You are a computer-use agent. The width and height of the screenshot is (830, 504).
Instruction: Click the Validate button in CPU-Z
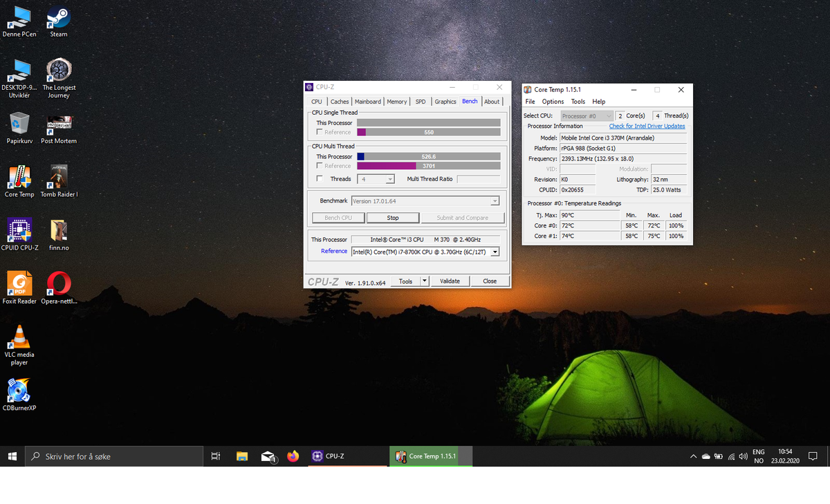click(450, 281)
